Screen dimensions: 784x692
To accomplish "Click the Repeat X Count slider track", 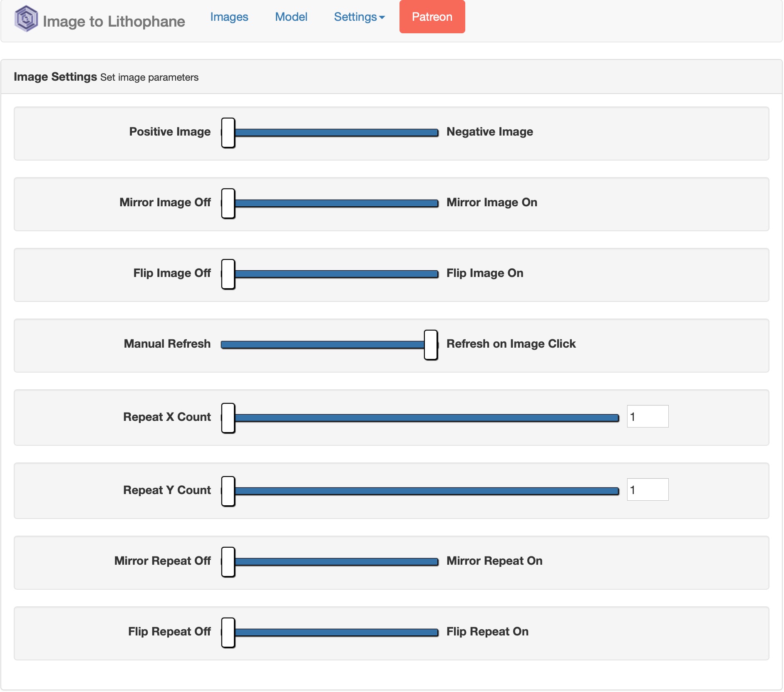I will coord(420,418).
